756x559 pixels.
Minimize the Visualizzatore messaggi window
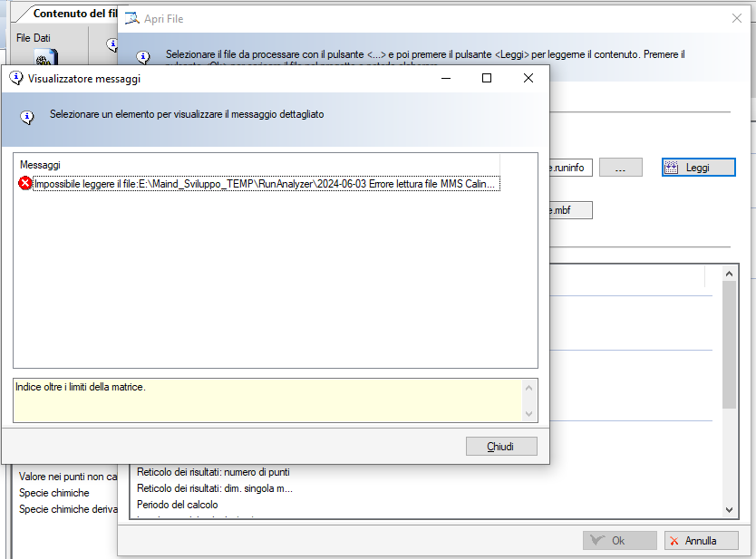tap(446, 78)
